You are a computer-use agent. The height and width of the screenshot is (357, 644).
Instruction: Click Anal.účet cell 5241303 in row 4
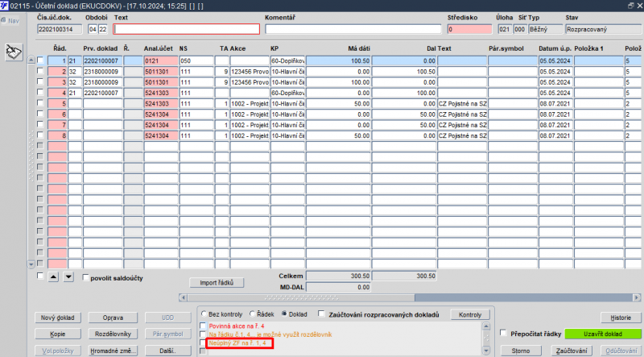(160, 93)
